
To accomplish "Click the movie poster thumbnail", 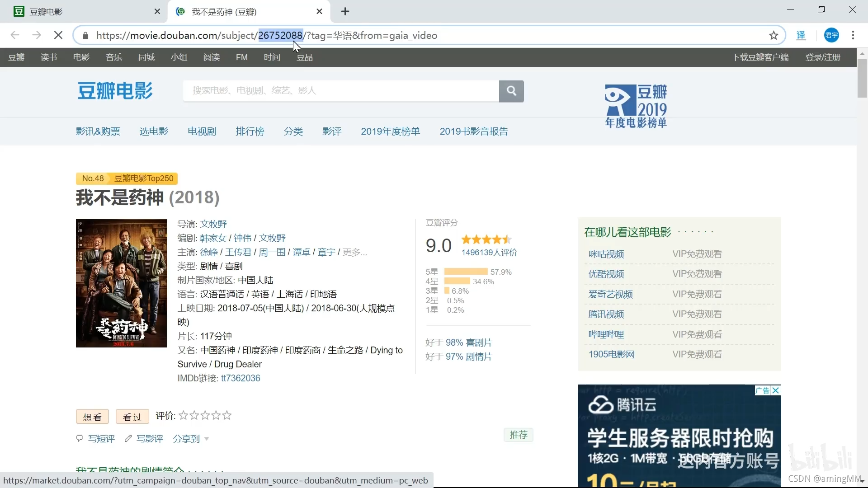I will pyautogui.click(x=122, y=283).
